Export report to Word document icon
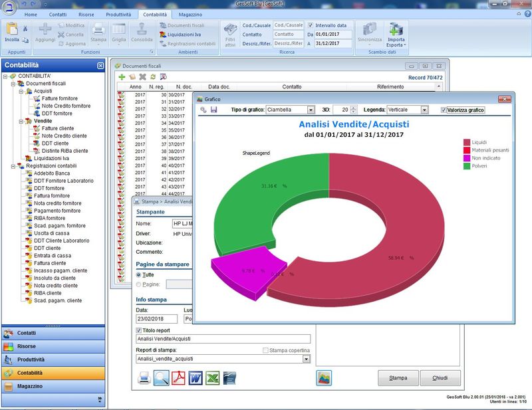 tap(196, 378)
